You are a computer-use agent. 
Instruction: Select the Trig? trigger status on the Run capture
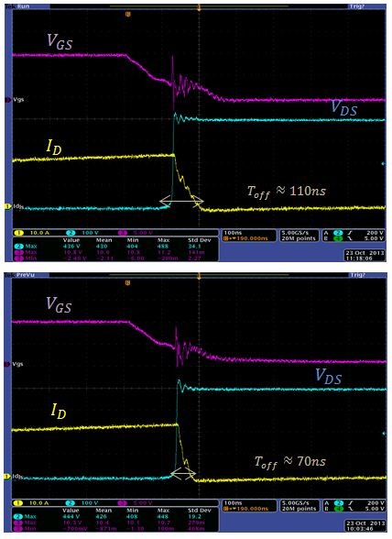[357, 6]
